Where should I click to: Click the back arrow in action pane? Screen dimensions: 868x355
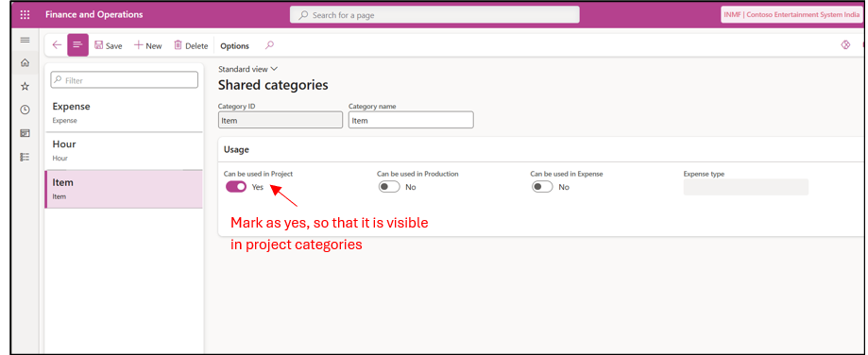tap(57, 45)
